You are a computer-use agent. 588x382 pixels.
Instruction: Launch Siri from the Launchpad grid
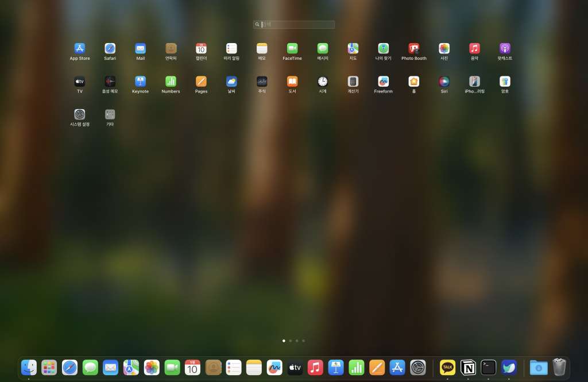click(444, 82)
